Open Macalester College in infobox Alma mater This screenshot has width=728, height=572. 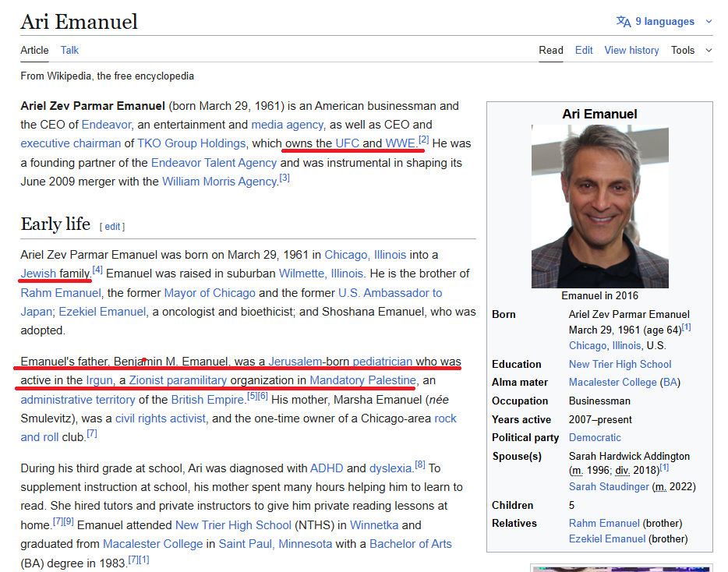pos(613,382)
